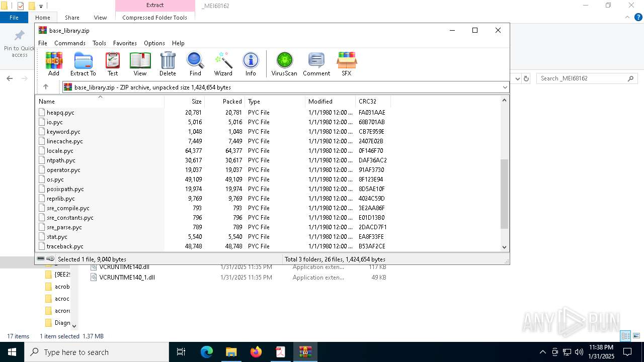Open the Tools menu in WinRAR
The image size is (644, 362).
99,43
